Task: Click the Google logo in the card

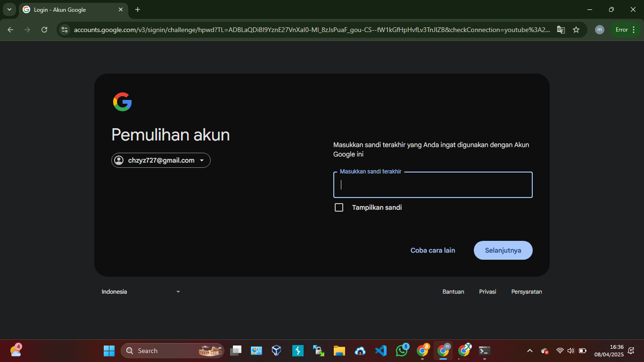Action: 122,102
